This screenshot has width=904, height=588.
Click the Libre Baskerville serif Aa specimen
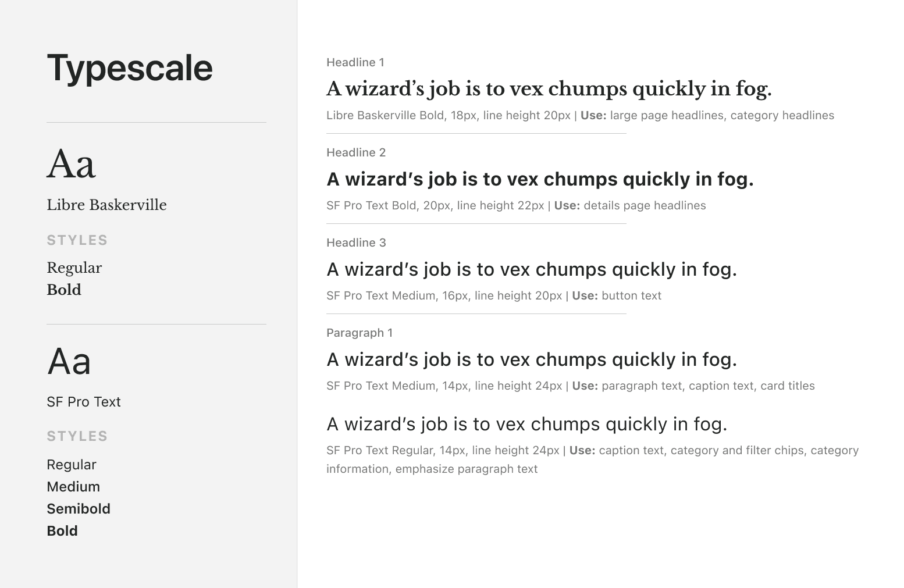coord(71,165)
